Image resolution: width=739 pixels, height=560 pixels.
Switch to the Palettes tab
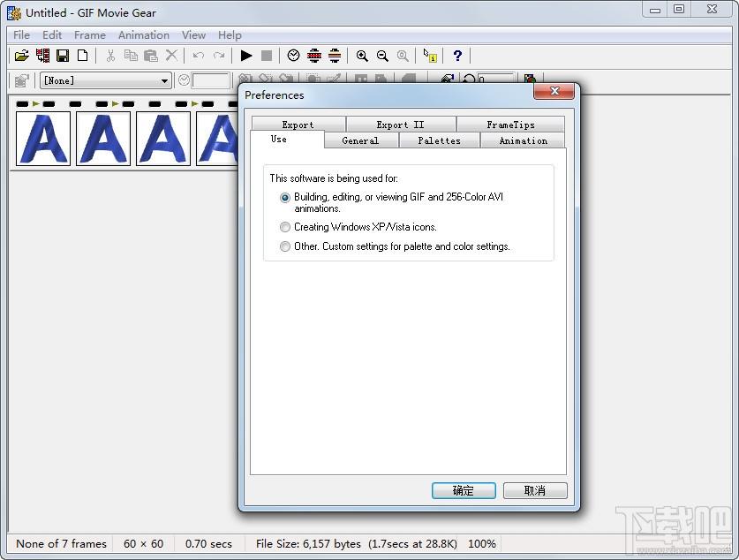tap(440, 140)
